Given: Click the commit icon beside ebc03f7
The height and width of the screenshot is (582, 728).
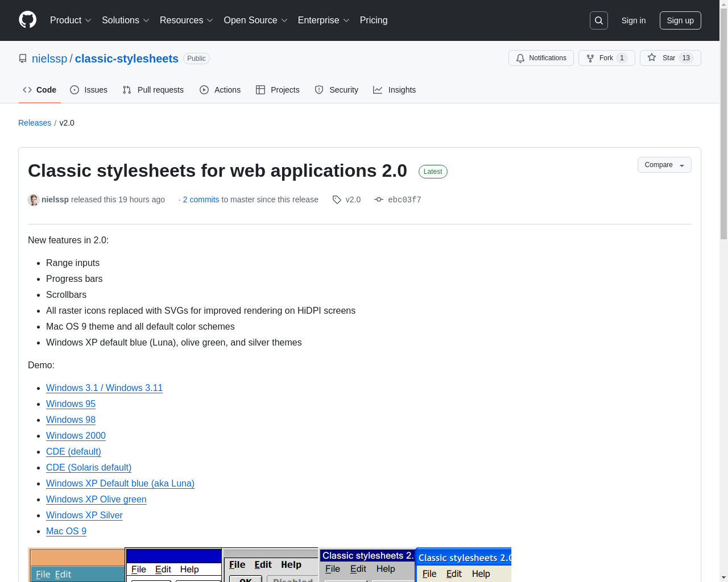Looking at the screenshot, I should [379, 199].
